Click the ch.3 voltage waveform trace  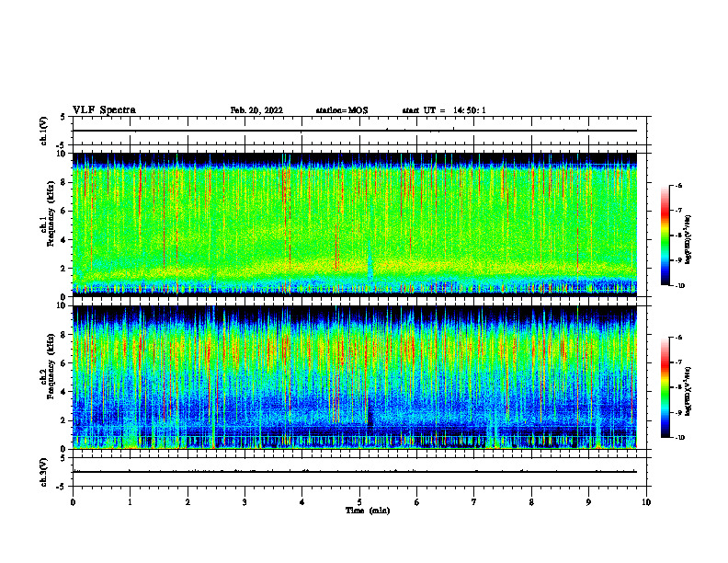pos(355,472)
